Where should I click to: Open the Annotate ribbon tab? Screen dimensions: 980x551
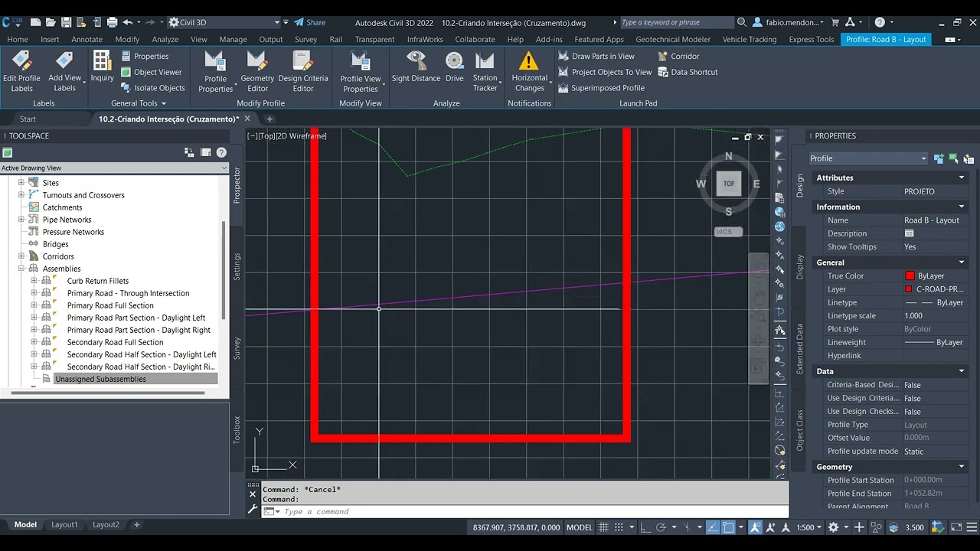tap(87, 39)
